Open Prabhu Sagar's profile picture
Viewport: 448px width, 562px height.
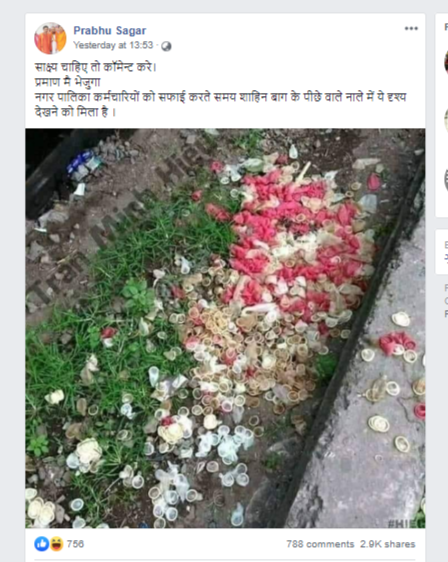50,38
